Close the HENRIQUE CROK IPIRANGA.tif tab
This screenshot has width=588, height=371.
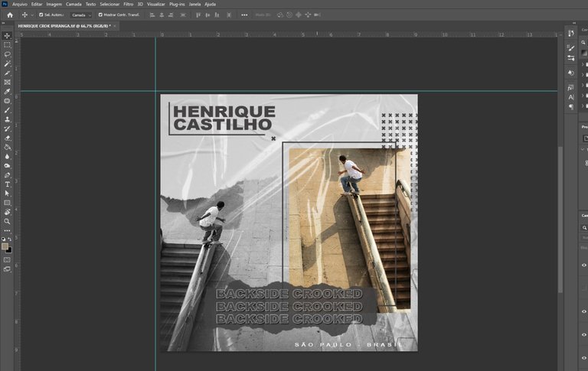pyautogui.click(x=115, y=26)
